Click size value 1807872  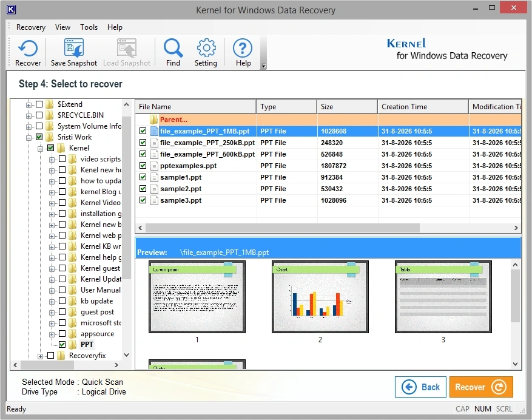tap(334, 166)
